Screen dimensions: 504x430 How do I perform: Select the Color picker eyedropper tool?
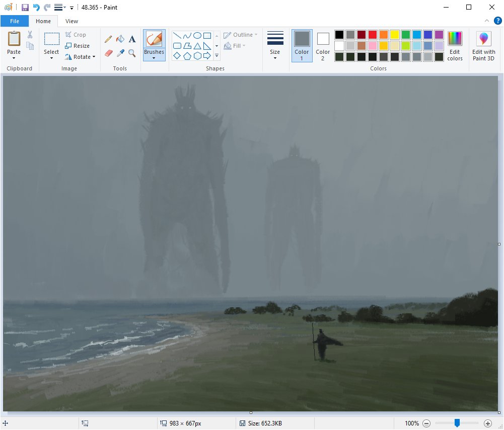[120, 53]
